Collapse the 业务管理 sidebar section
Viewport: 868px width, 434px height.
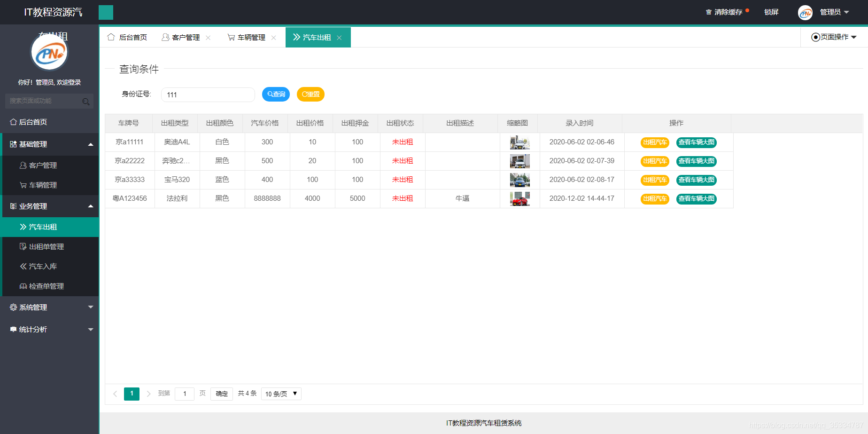49,206
